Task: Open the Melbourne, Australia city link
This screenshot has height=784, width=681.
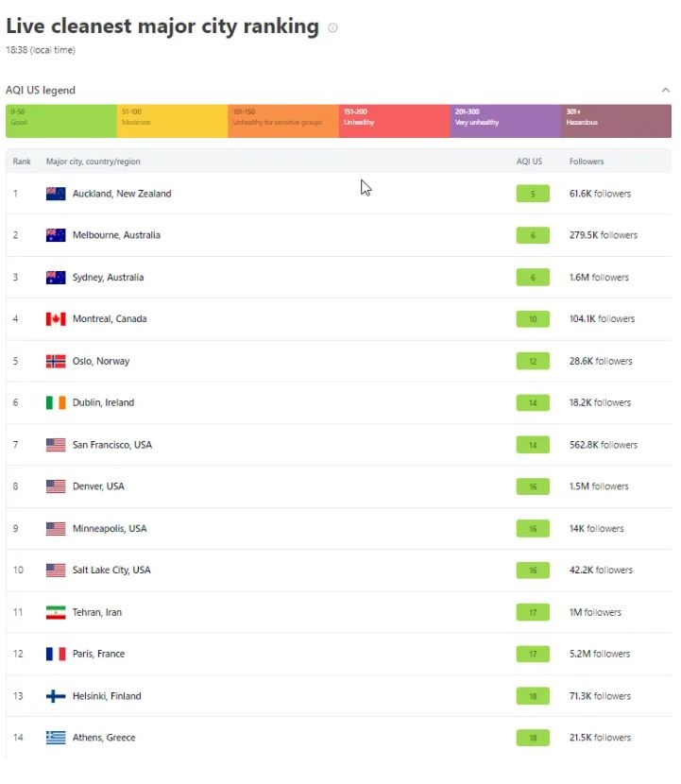Action: (x=116, y=235)
